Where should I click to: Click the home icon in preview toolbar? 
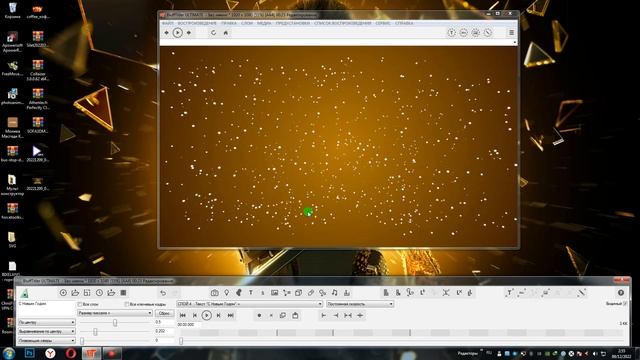coord(226,33)
